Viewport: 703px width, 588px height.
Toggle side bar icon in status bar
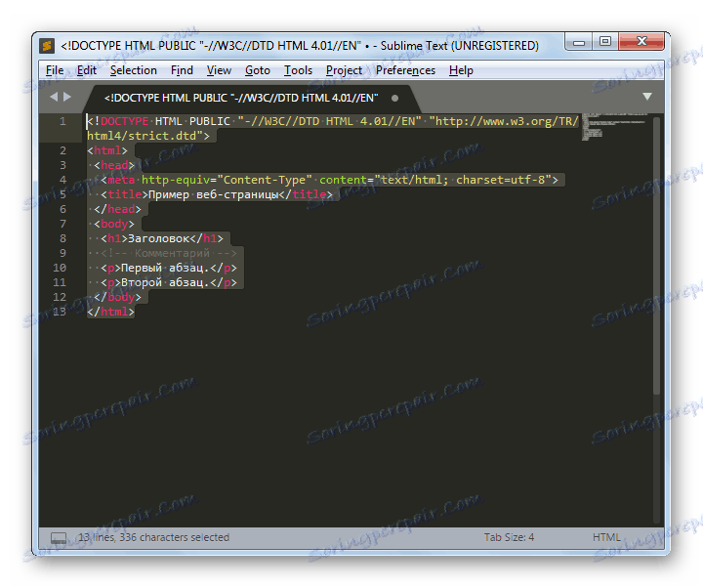pyautogui.click(x=59, y=538)
